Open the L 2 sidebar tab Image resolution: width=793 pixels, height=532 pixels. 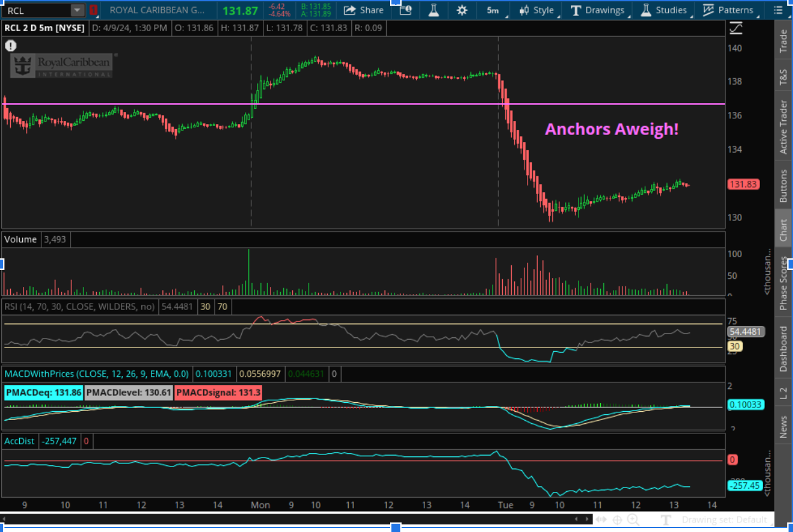click(x=783, y=393)
